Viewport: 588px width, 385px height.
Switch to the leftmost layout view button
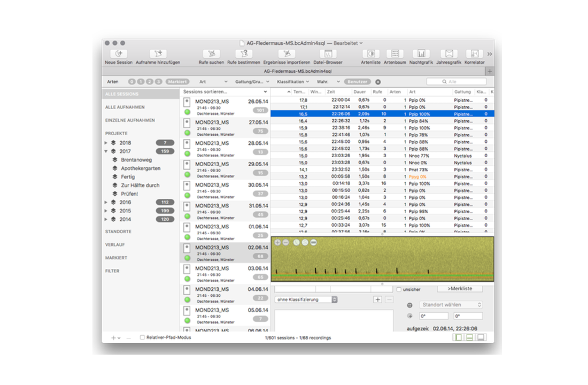pos(458,337)
